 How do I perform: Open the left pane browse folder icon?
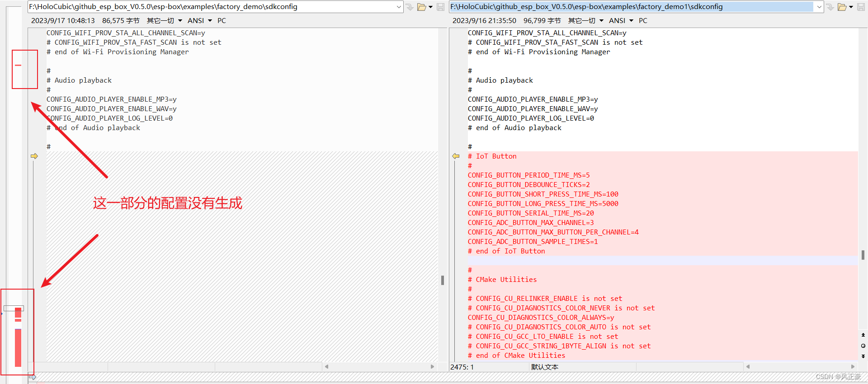tap(422, 7)
